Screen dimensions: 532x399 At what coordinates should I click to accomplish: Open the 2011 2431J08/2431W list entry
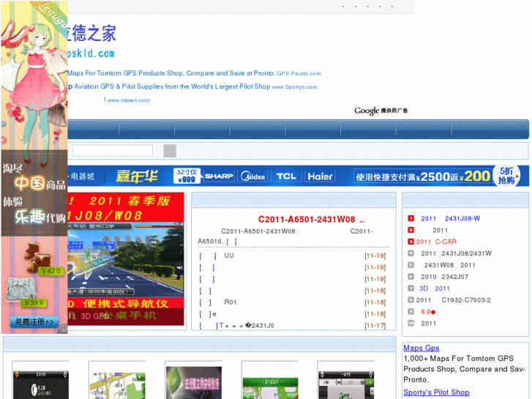coord(456,253)
